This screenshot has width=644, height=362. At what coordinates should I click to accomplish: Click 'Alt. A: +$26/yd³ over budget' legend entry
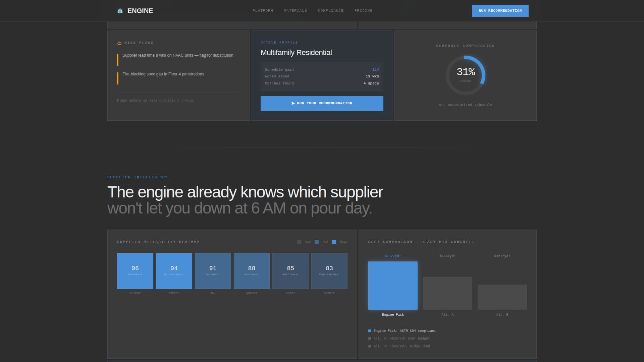pyautogui.click(x=399, y=339)
